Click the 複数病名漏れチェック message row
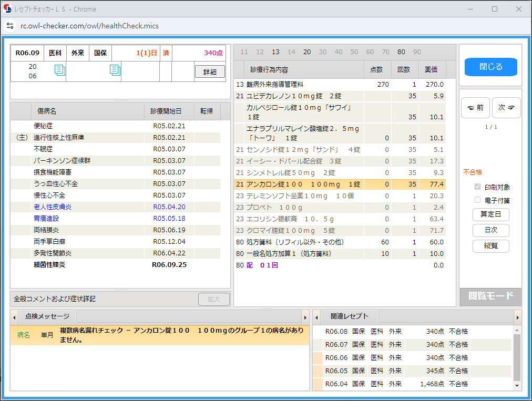This screenshot has width=532, height=401. [x=160, y=335]
